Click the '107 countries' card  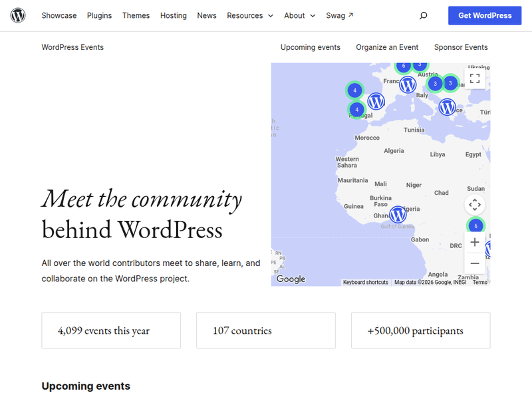pyautogui.click(x=265, y=330)
